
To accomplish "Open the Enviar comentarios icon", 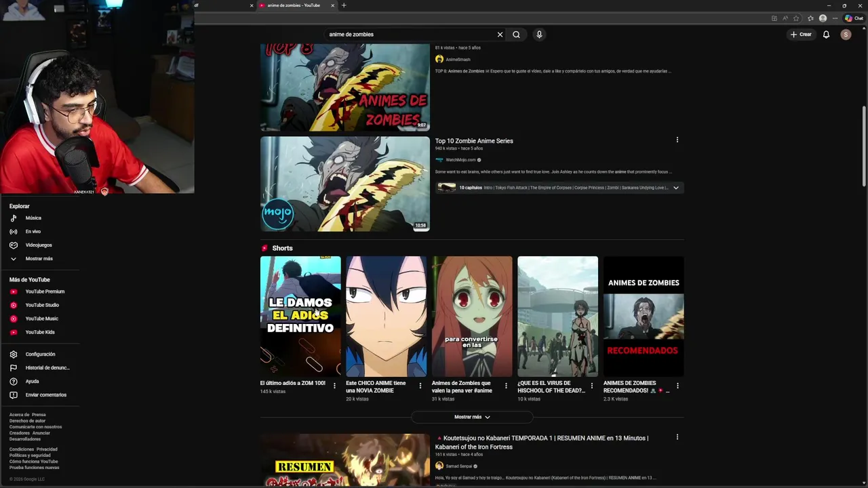I will (x=14, y=395).
